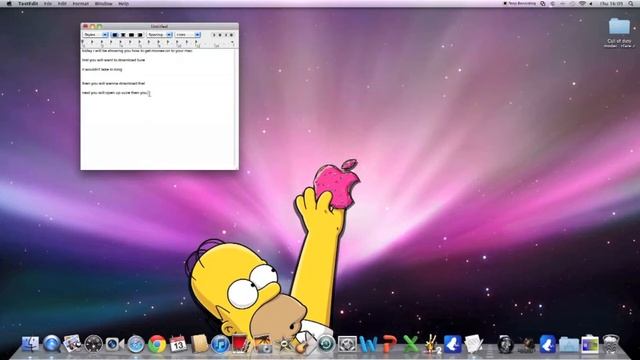640x360 pixels.
Task: Open iCal calendar icon in dock
Action: (178, 344)
